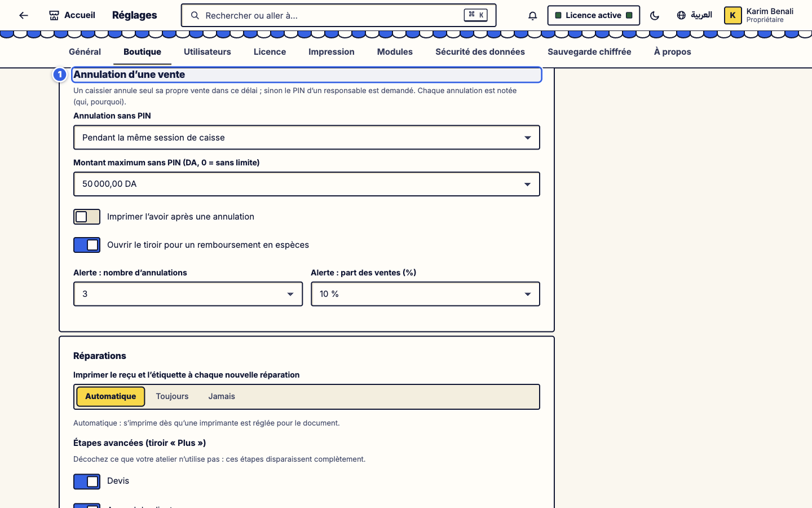Go to Accueil home link

click(x=72, y=15)
